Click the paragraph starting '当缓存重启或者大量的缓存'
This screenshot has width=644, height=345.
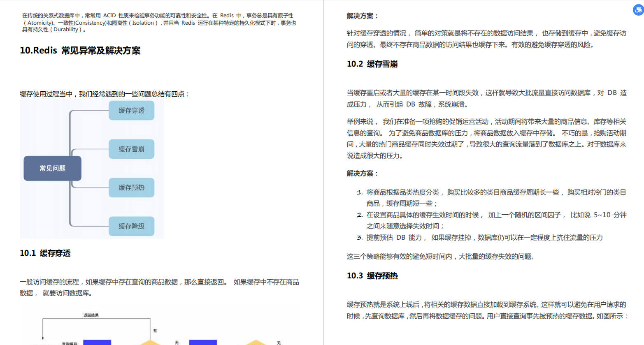pyautogui.click(x=486, y=98)
